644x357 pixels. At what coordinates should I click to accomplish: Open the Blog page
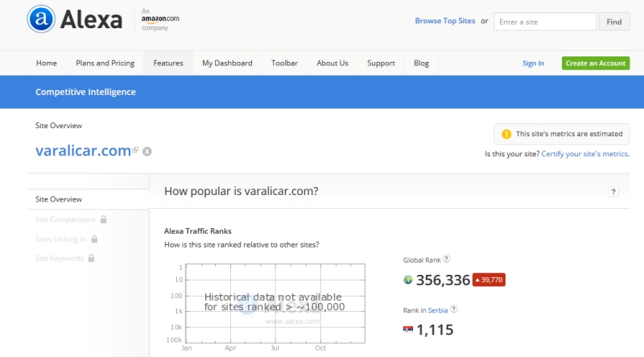pyautogui.click(x=421, y=63)
